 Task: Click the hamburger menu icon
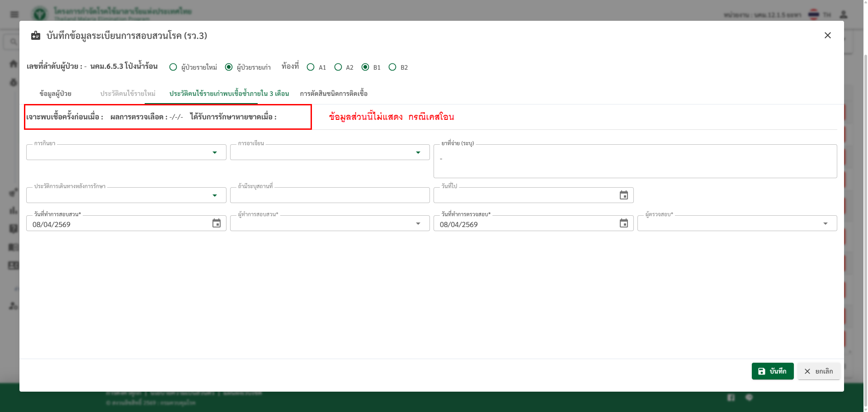tap(14, 14)
